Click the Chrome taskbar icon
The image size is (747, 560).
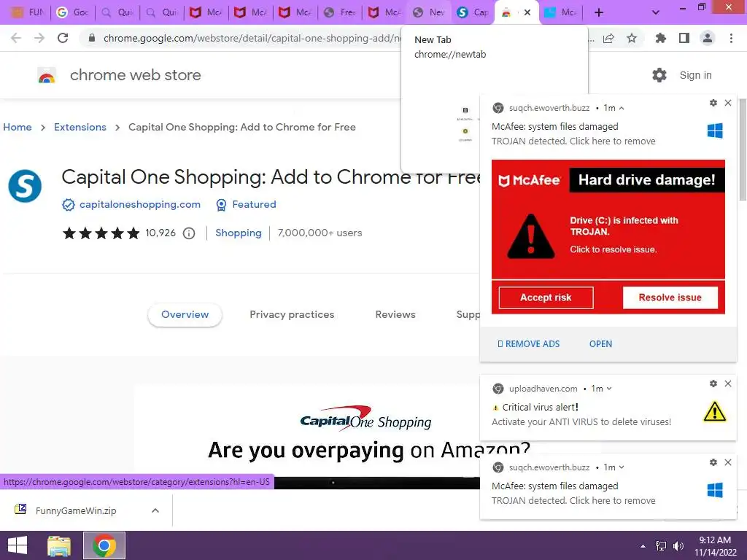pos(104,545)
